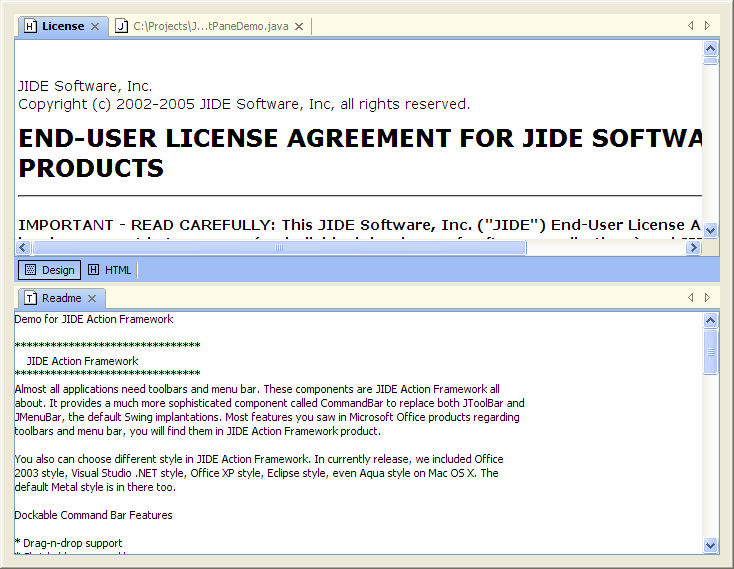Click the Readme text file icon

[x=30, y=298]
